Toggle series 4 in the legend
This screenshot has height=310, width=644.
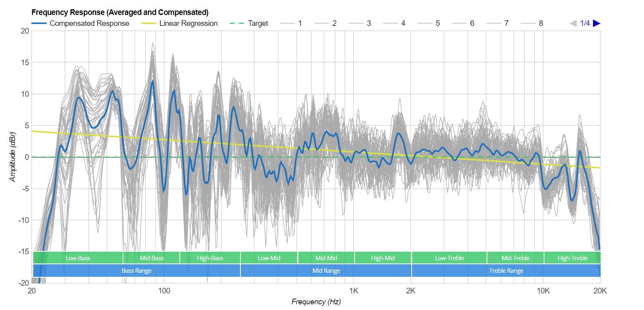[394, 23]
